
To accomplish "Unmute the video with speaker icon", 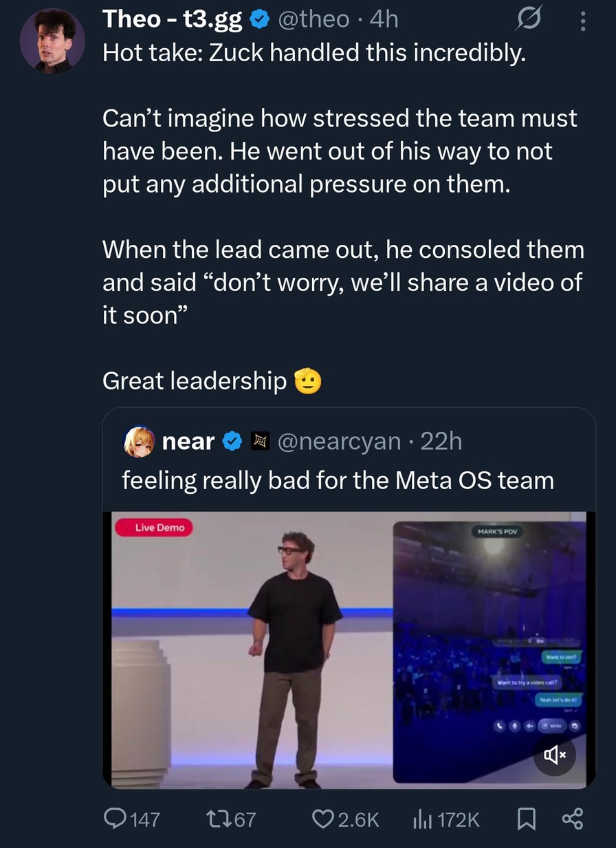I will pos(554,757).
